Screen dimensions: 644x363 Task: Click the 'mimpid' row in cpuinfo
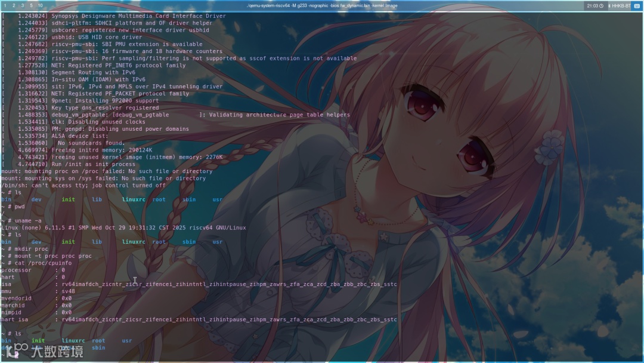tap(36, 312)
